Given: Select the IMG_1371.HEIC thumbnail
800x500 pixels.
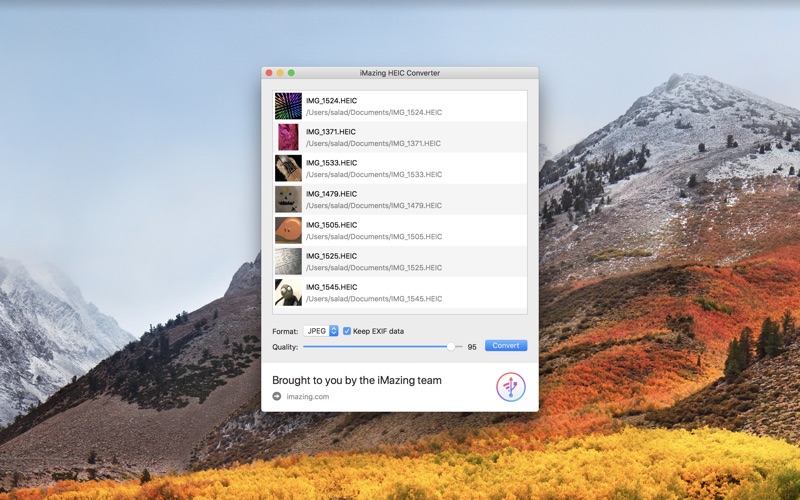Looking at the screenshot, I should click(288, 137).
